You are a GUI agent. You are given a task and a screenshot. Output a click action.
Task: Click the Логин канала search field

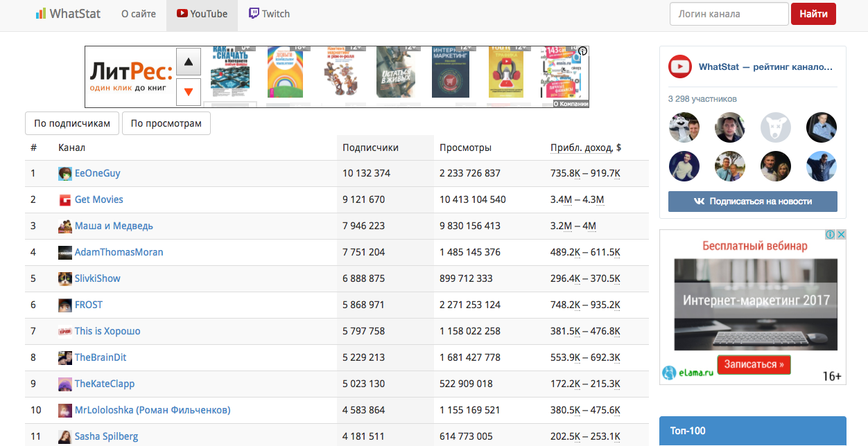pos(729,14)
